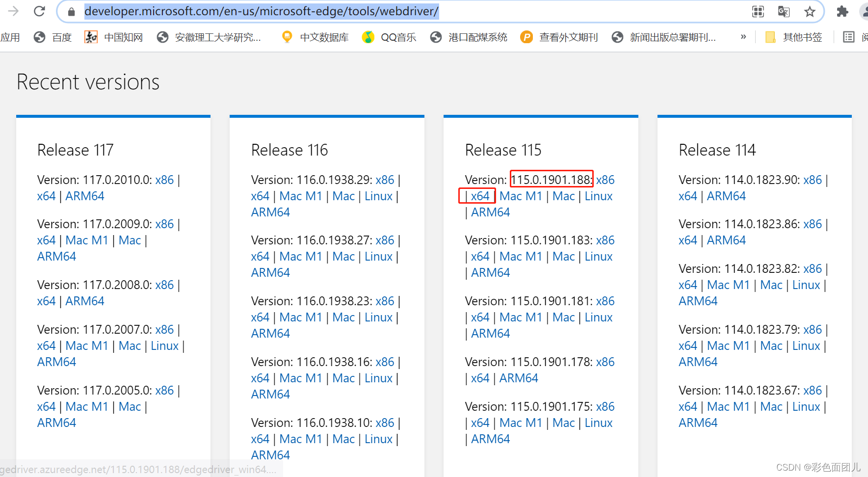Viewport: 868px width, 477px height.
Task: Open the 港口配煤系统 bookmark
Action: [469, 37]
